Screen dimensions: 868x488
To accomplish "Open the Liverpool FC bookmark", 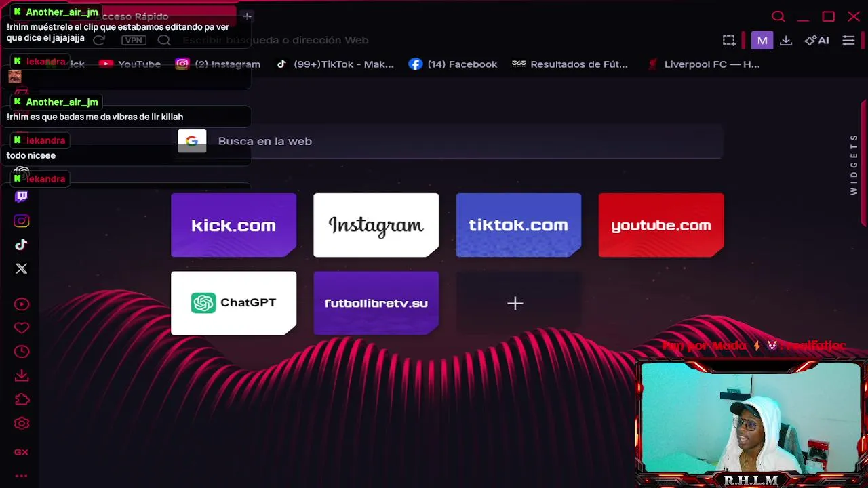I will pyautogui.click(x=703, y=64).
